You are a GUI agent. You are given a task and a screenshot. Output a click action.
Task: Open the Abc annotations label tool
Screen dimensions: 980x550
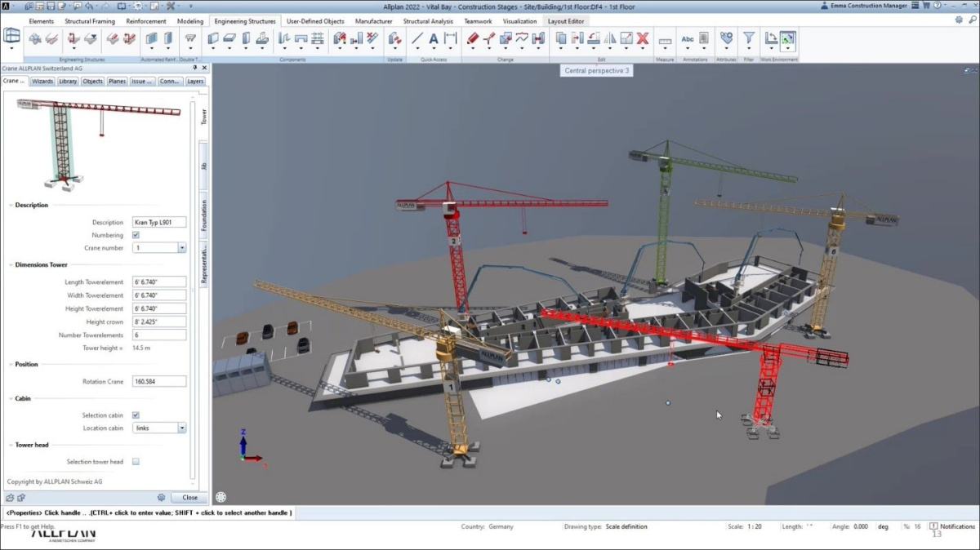coord(688,38)
